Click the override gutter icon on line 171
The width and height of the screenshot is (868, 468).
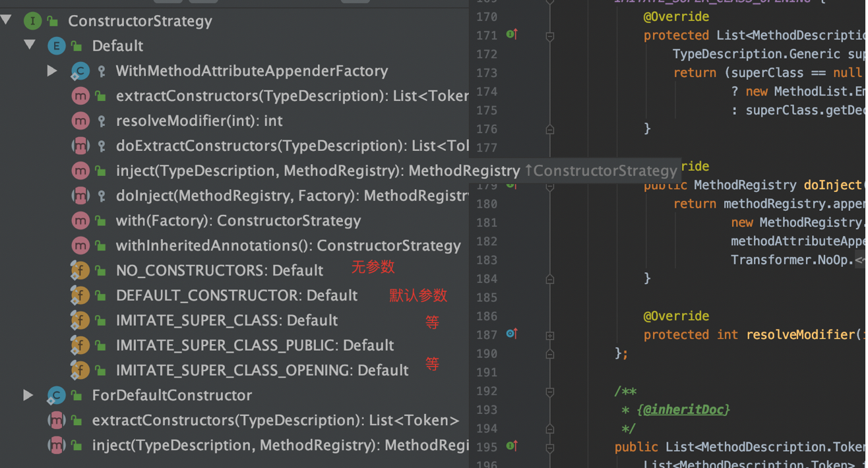(x=511, y=34)
